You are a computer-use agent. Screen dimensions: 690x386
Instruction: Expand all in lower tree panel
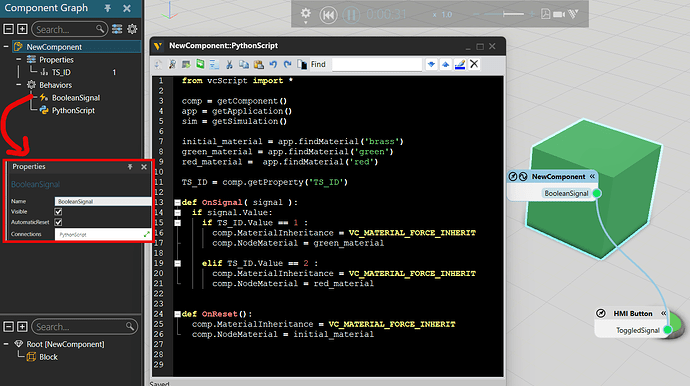point(22,327)
